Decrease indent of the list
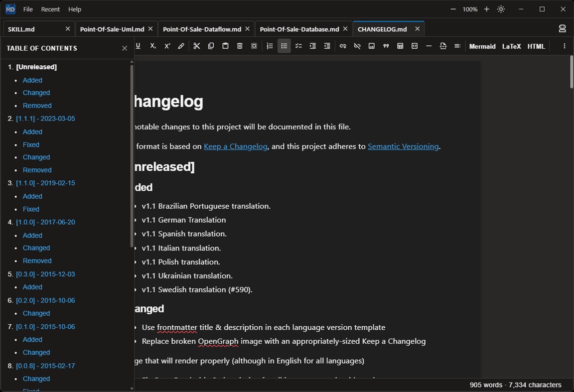Screen dimensions: 574x392 (327, 46)
